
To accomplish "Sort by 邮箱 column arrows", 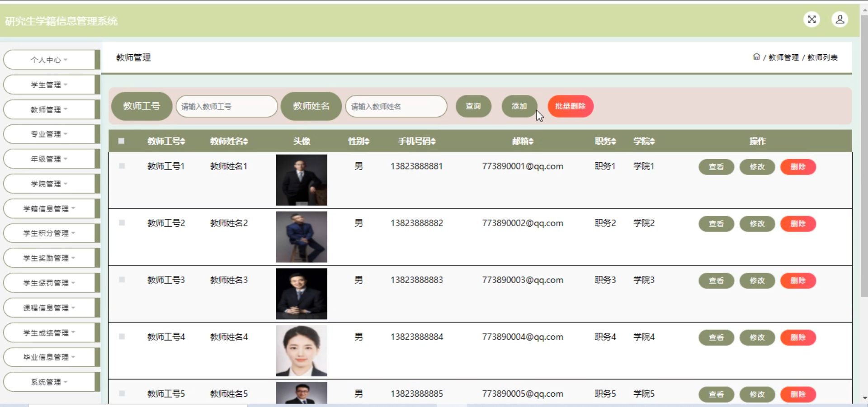I will (x=531, y=142).
